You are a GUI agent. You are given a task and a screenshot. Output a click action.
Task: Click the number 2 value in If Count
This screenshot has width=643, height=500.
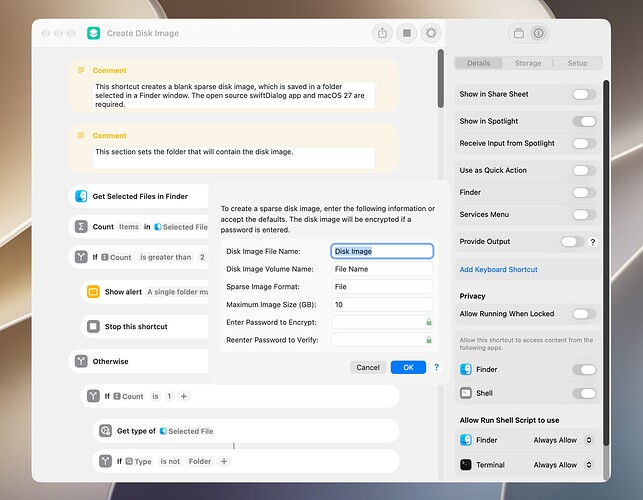click(202, 257)
